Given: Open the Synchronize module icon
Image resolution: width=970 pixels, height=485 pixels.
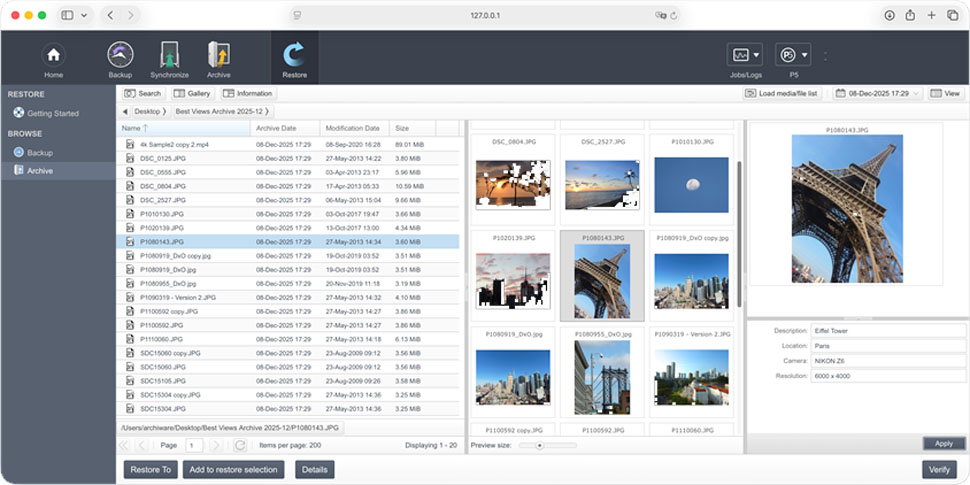Looking at the screenshot, I should pos(169,55).
